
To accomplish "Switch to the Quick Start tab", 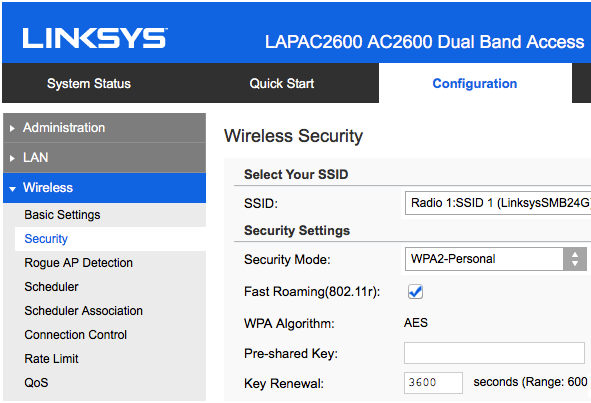I will pos(282,83).
